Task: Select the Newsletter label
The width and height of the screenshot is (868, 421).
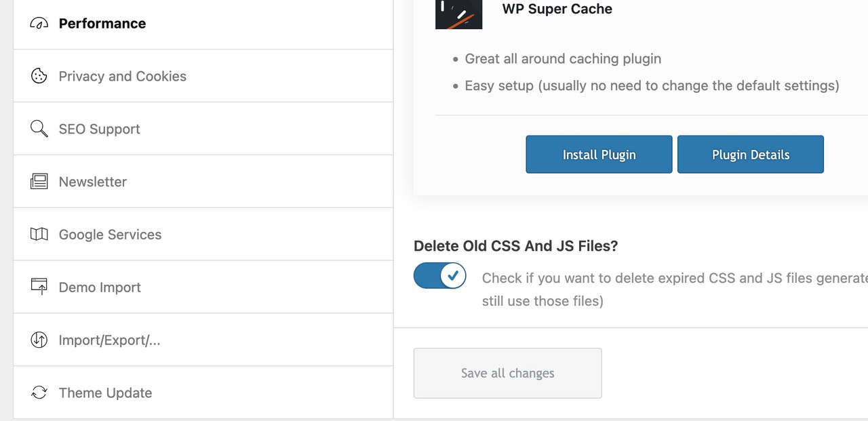Action: (93, 182)
